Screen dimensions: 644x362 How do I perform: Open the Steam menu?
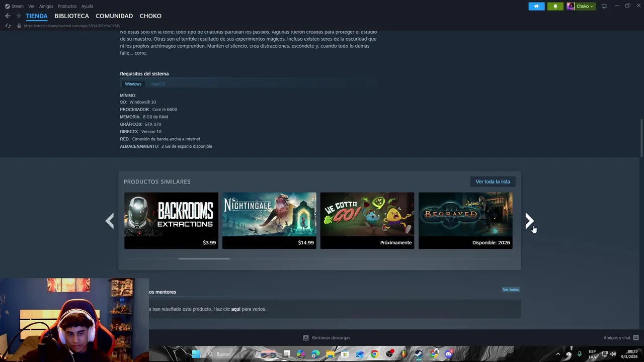coord(18,6)
